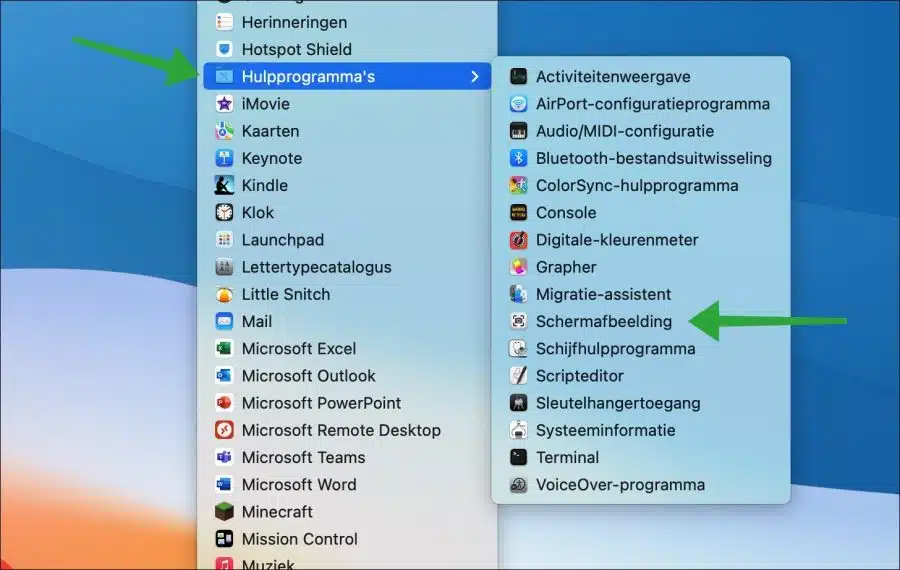Open Schermafbeelding from the submenu
Screen dimensions: 900x570
click(641, 321)
